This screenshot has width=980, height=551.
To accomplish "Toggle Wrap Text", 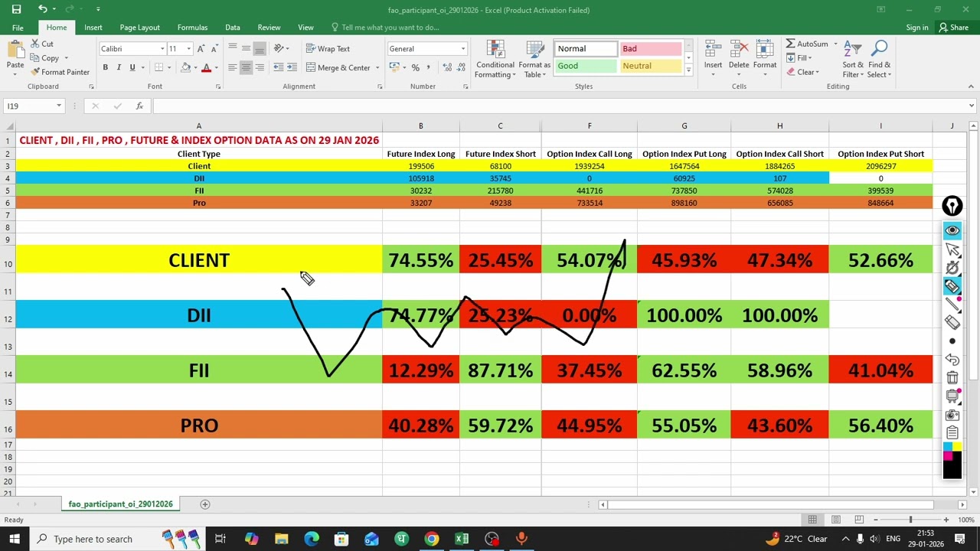I will coord(328,48).
